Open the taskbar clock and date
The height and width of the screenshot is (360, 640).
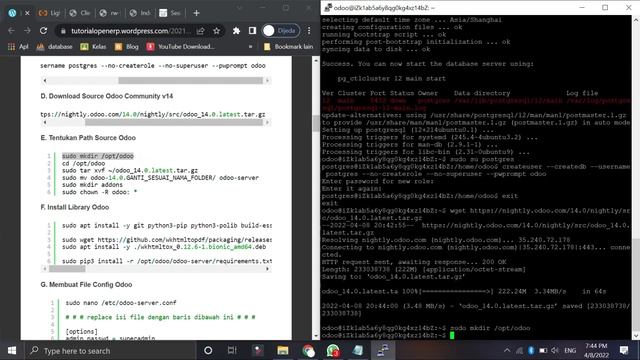click(x=596, y=350)
